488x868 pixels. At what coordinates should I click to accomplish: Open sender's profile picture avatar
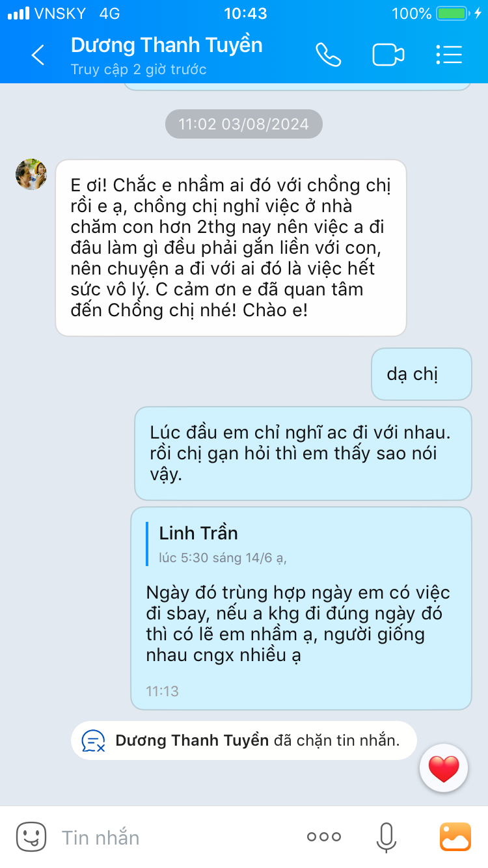31,174
